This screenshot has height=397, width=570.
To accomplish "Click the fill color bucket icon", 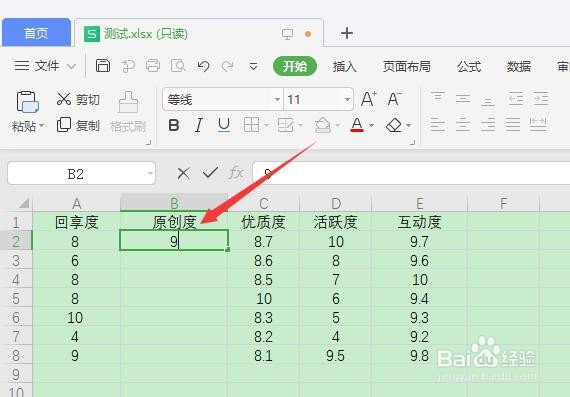I will tap(323, 125).
